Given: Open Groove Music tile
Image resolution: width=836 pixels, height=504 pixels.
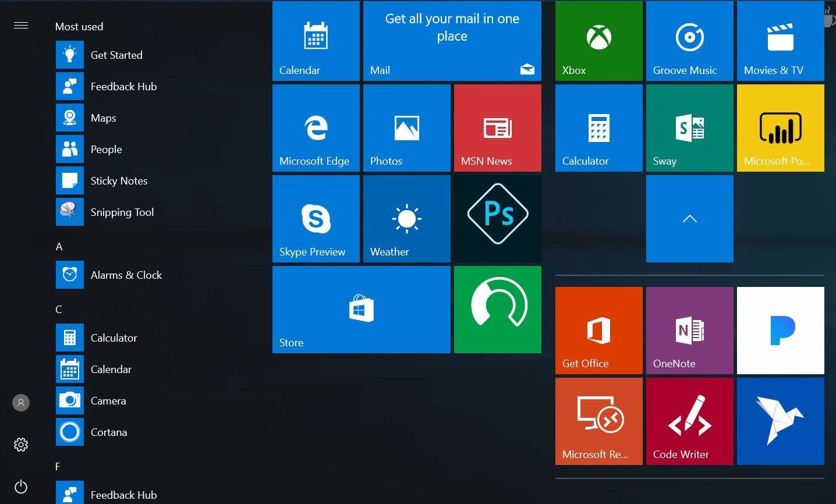Looking at the screenshot, I should click(x=690, y=41).
